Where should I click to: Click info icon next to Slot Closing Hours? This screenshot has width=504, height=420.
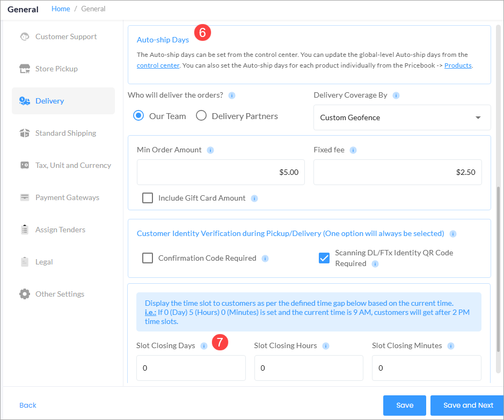pos(326,346)
